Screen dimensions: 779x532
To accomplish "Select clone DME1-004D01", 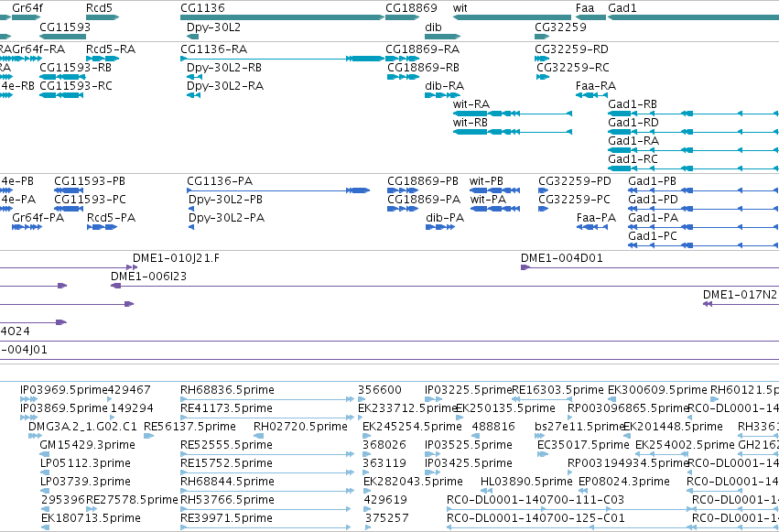I will pos(562,258).
